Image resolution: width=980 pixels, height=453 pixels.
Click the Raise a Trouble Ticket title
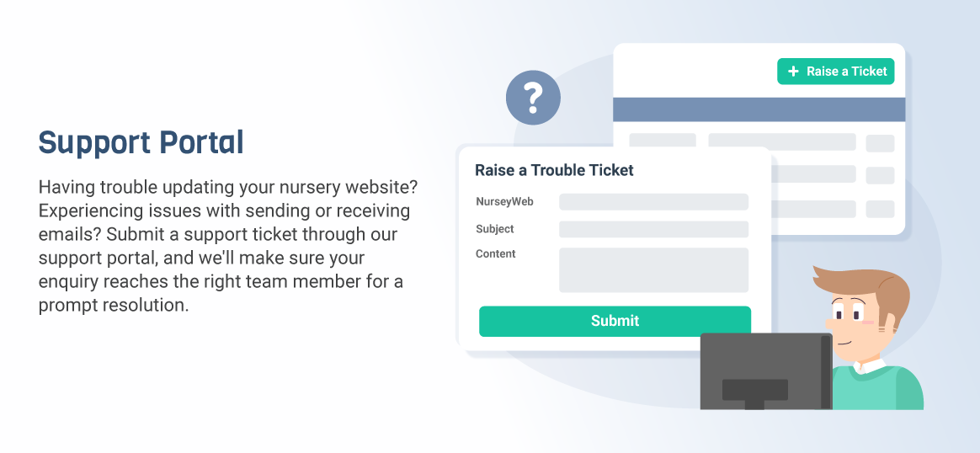[554, 170]
